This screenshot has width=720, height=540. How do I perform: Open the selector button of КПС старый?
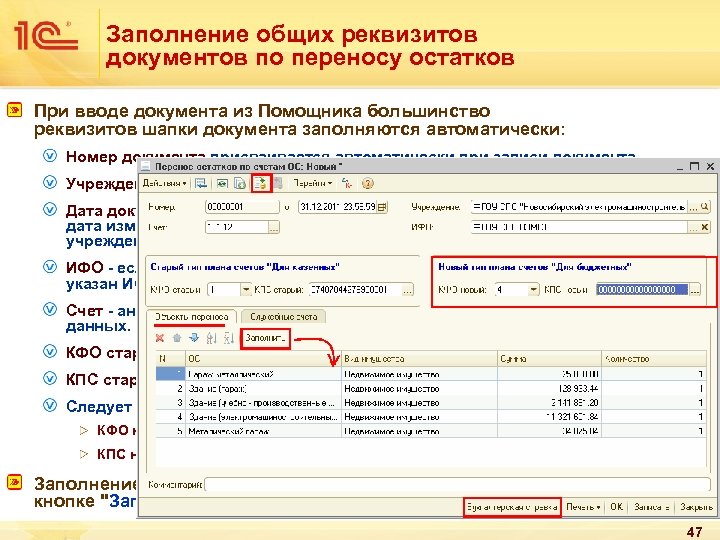(408, 290)
